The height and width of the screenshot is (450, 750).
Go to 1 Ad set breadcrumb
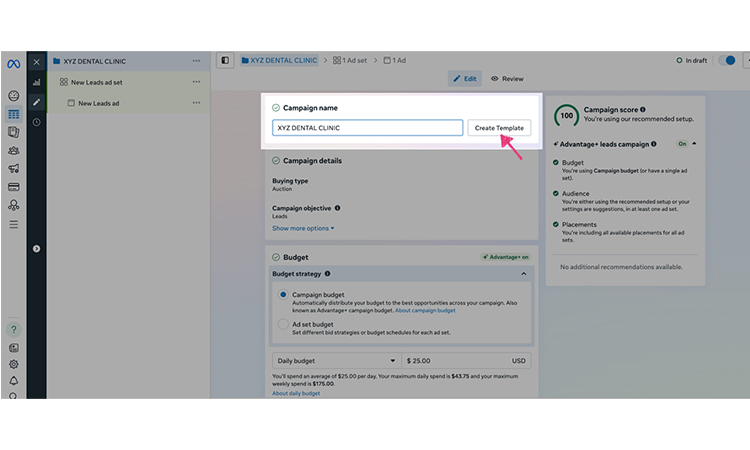coord(350,60)
